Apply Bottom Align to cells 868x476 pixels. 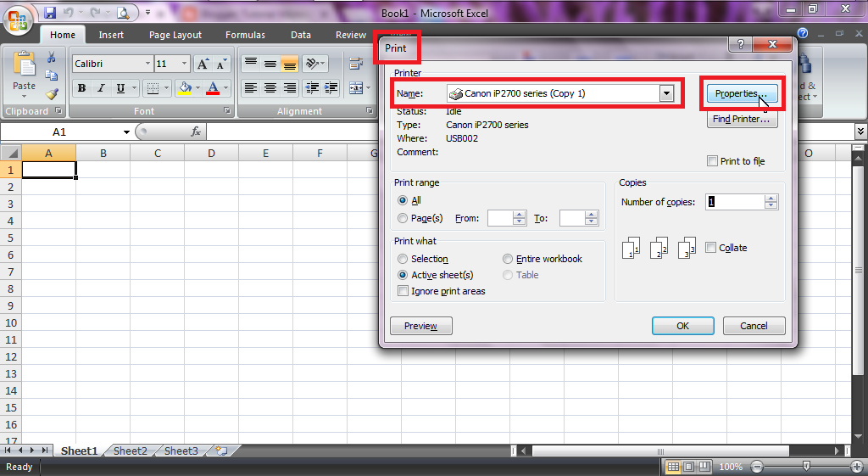[290, 63]
